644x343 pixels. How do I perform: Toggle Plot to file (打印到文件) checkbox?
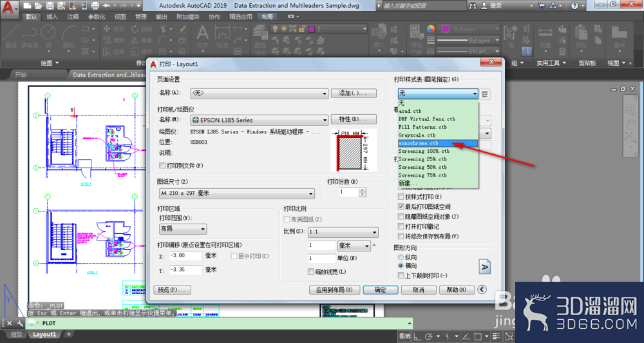162,165
